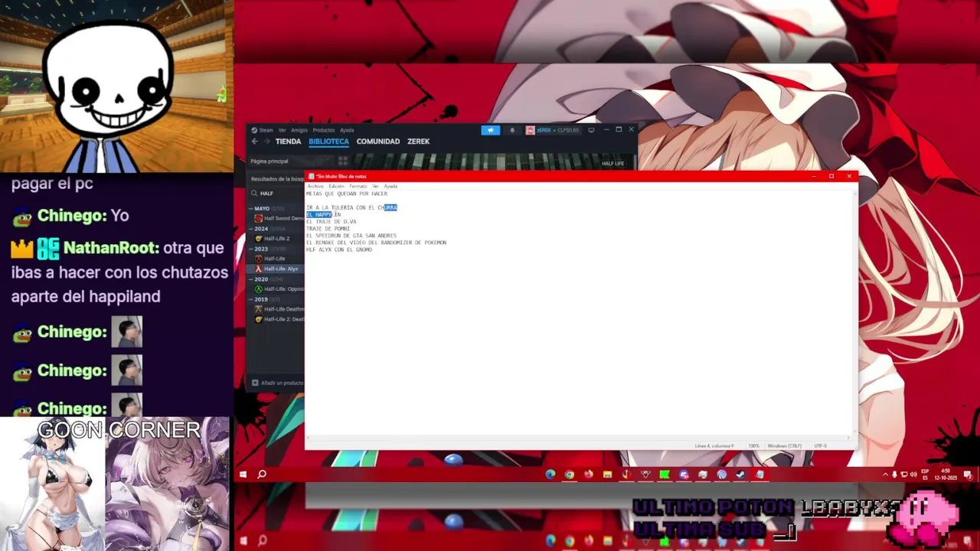Click the line 'TRAJE DE POMNI'
Image resolution: width=980 pixels, height=551 pixels.
pyautogui.click(x=328, y=229)
